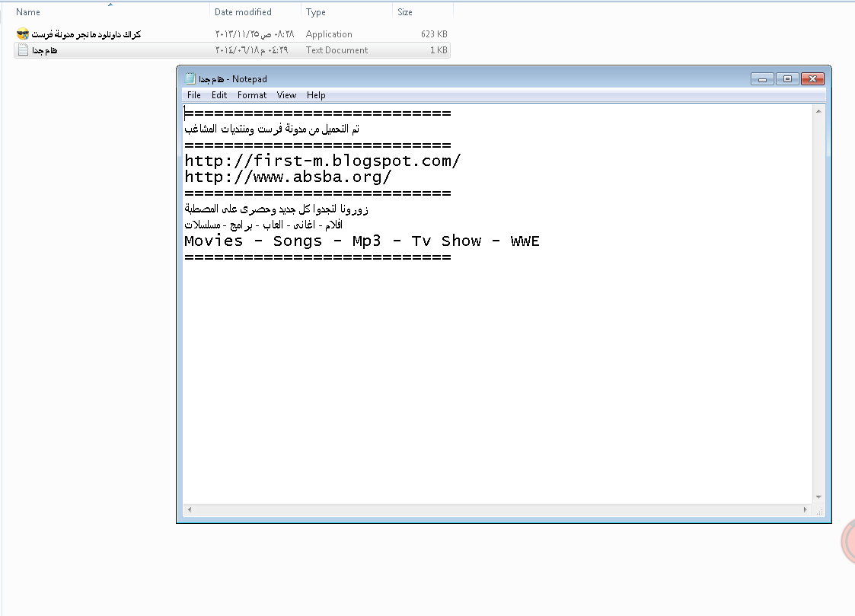Viewport: 855px width, 616px height.
Task: Click the text line http://www.absba.org/
Action: point(288,177)
